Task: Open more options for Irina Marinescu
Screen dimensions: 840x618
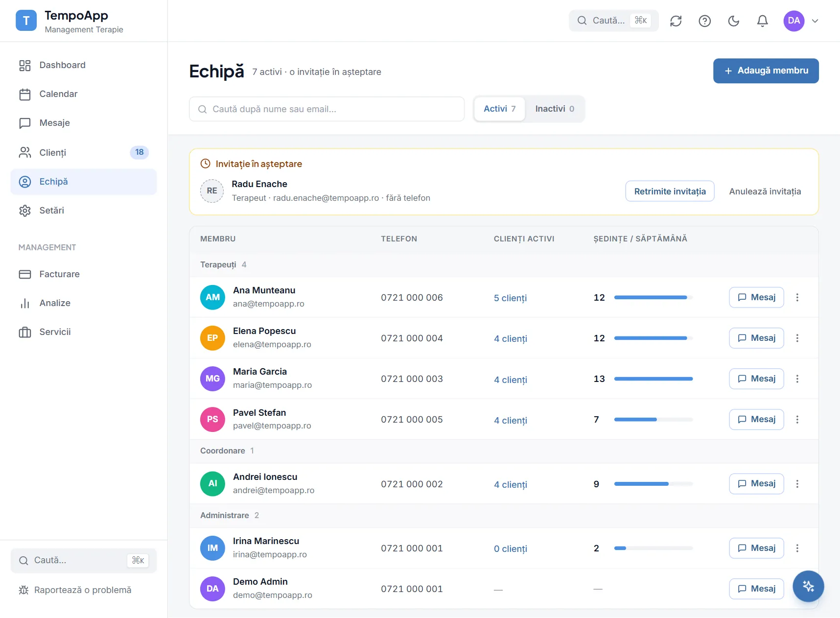Action: tap(797, 548)
